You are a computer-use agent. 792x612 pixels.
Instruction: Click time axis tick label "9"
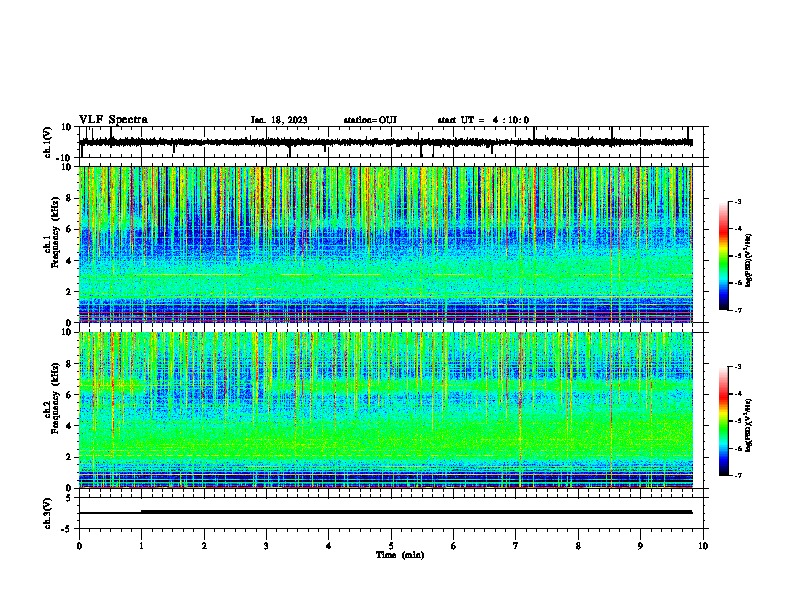click(640, 546)
